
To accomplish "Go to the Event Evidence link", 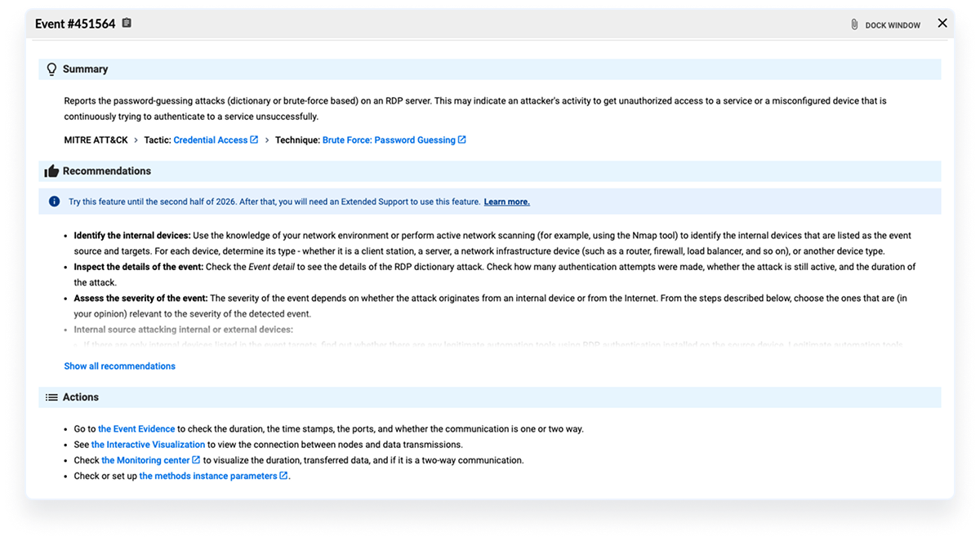I will pyautogui.click(x=136, y=429).
